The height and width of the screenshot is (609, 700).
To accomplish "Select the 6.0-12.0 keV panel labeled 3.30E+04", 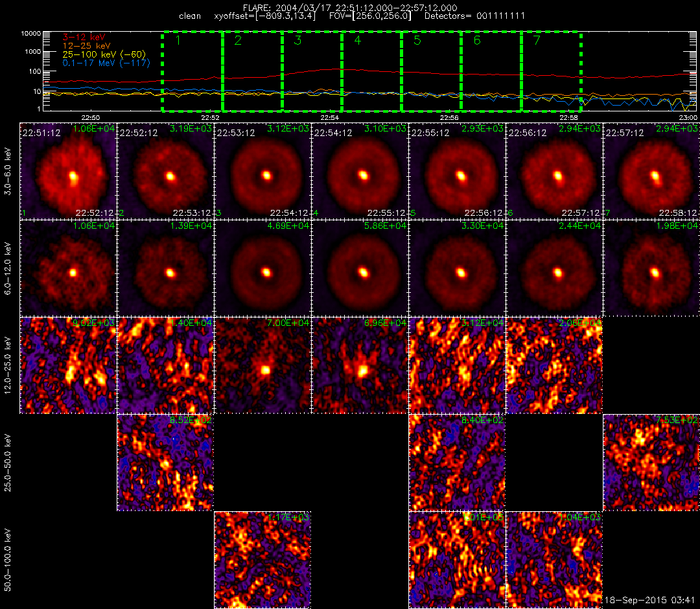I will [457, 269].
